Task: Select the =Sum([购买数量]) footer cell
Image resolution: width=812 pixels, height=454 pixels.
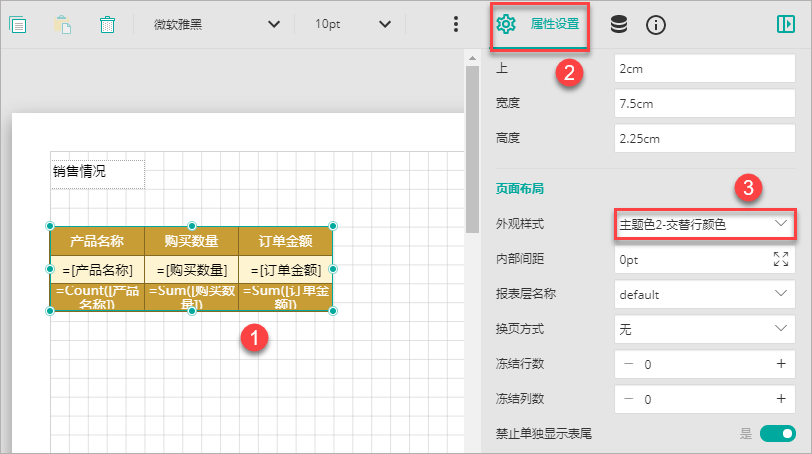Action: pyautogui.click(x=192, y=297)
